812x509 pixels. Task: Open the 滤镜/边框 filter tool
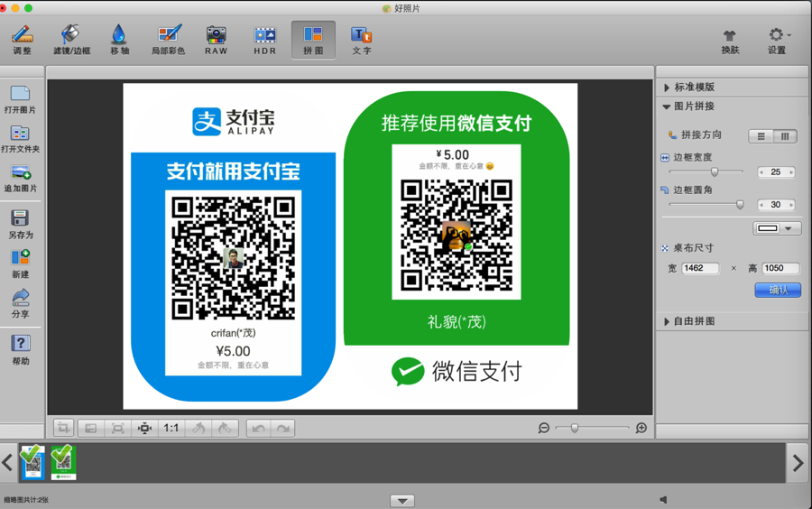coord(71,40)
